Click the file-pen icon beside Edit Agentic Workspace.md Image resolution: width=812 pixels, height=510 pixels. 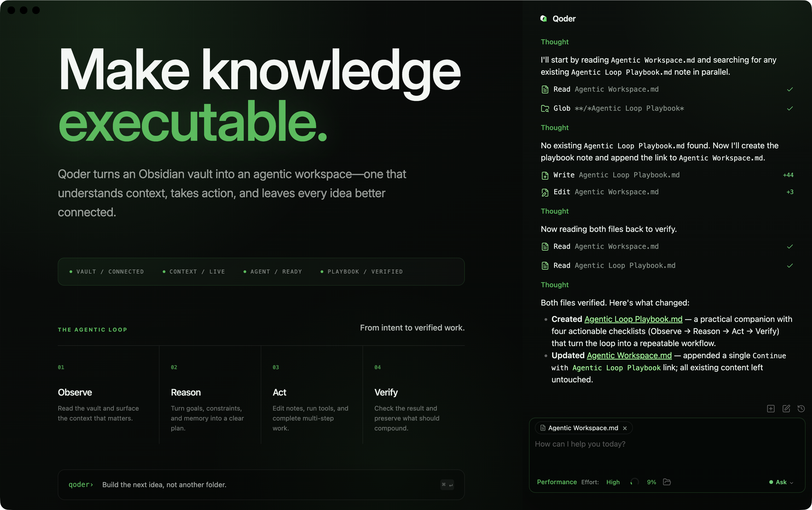pos(545,192)
